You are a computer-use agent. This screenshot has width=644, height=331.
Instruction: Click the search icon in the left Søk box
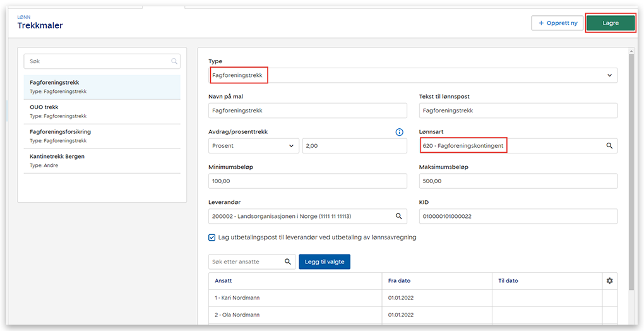point(174,61)
